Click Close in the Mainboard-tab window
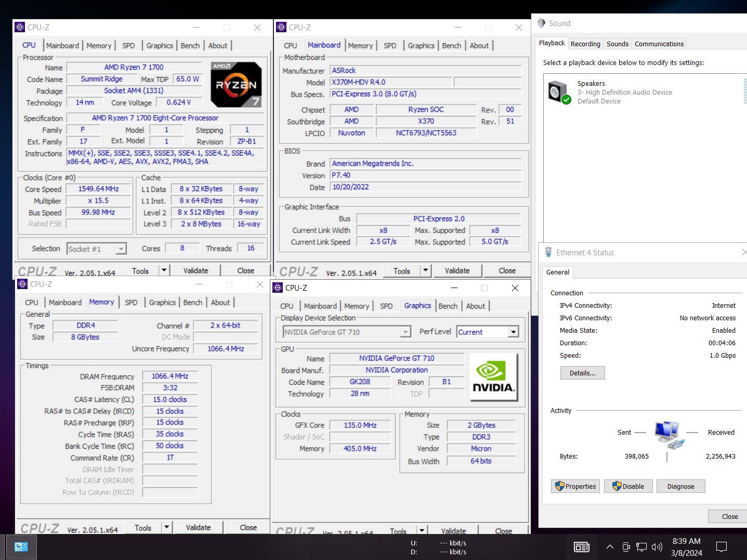The height and width of the screenshot is (560, 747). pos(507,270)
